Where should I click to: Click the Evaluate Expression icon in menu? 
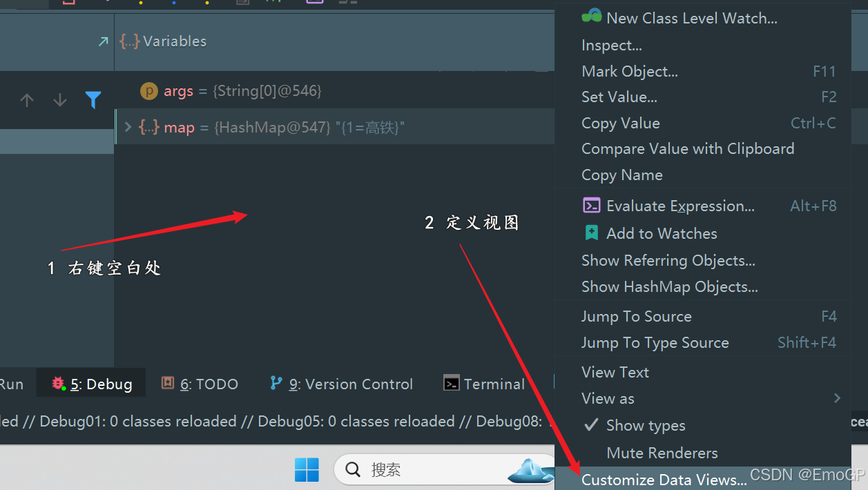[592, 206]
